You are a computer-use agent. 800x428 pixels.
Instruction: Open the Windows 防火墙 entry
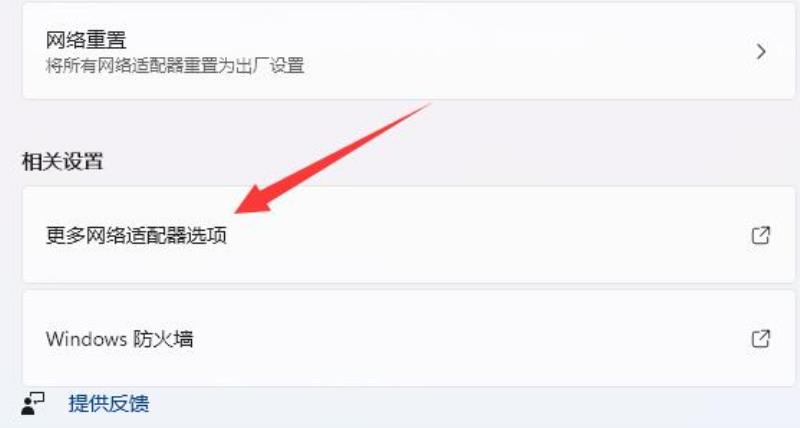pyautogui.click(x=409, y=339)
